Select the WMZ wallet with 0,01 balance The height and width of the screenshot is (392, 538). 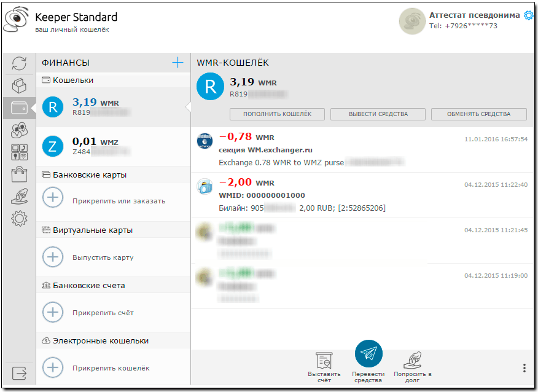tap(113, 146)
